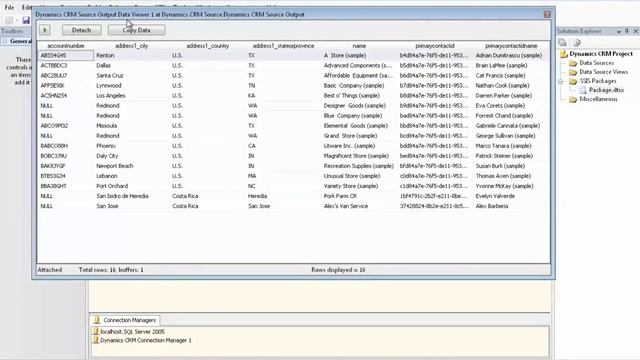Image resolution: width=640 pixels, height=360 pixels.
Task: Click the Nathan Cook (sample) contact cell
Action: pyautogui.click(x=511, y=85)
